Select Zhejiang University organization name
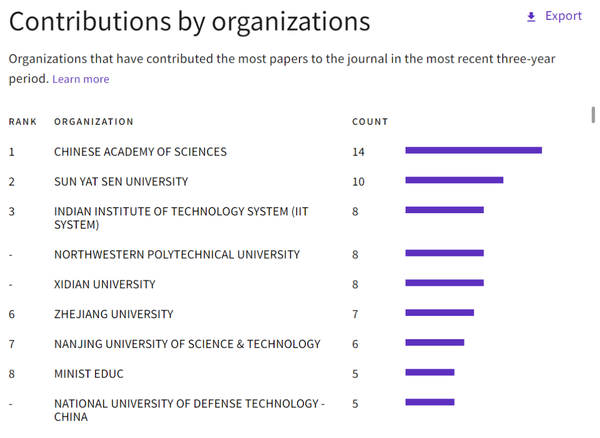 point(113,314)
